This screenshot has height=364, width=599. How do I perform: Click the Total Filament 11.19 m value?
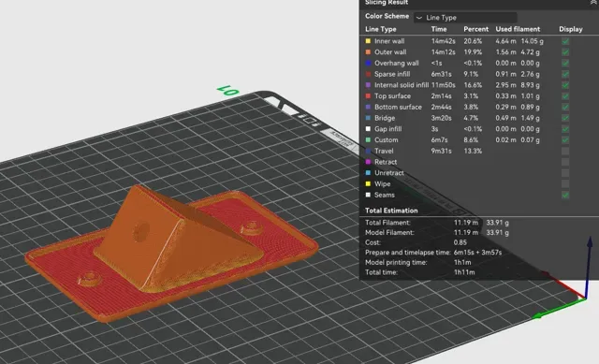(x=466, y=223)
